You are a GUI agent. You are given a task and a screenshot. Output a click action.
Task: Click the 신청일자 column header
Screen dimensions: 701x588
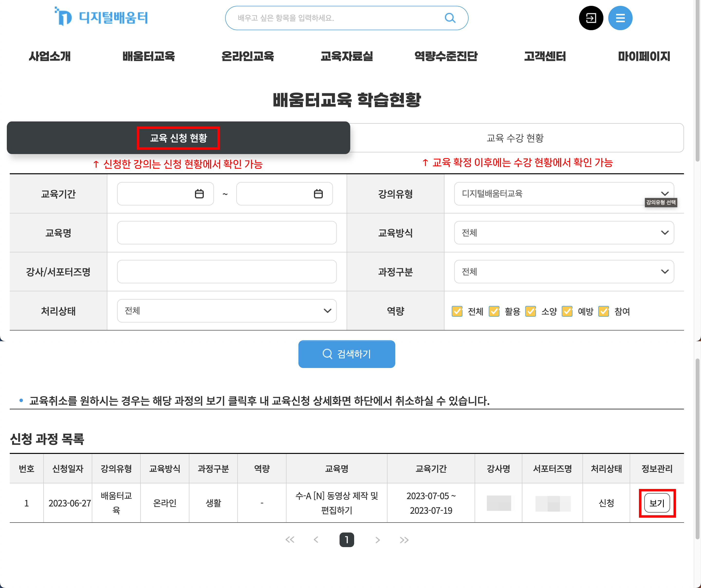coord(68,469)
